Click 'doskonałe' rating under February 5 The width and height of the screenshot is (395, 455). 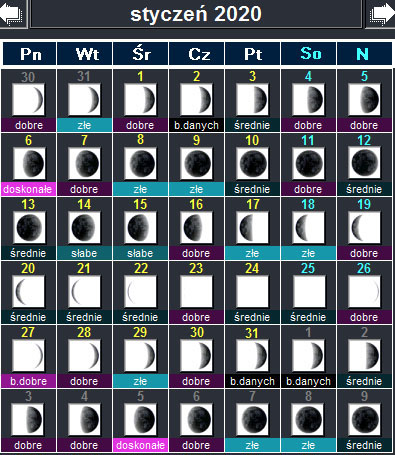click(140, 445)
